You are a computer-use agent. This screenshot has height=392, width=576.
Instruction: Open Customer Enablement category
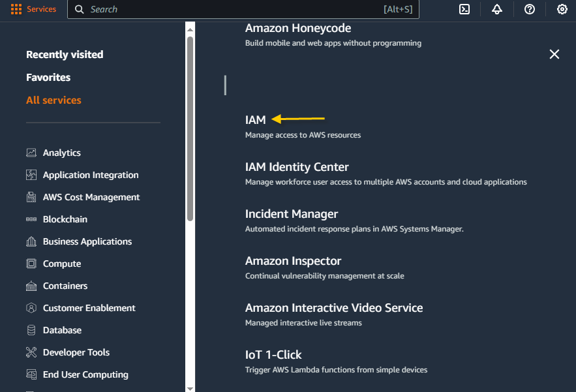click(x=89, y=308)
